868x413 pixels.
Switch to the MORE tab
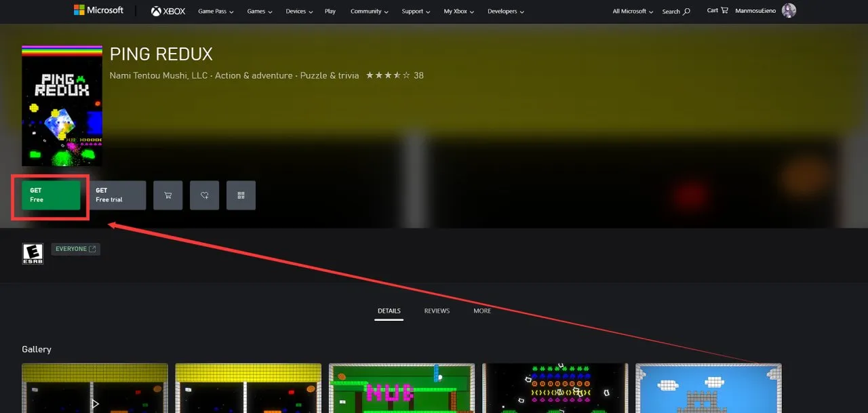(482, 311)
